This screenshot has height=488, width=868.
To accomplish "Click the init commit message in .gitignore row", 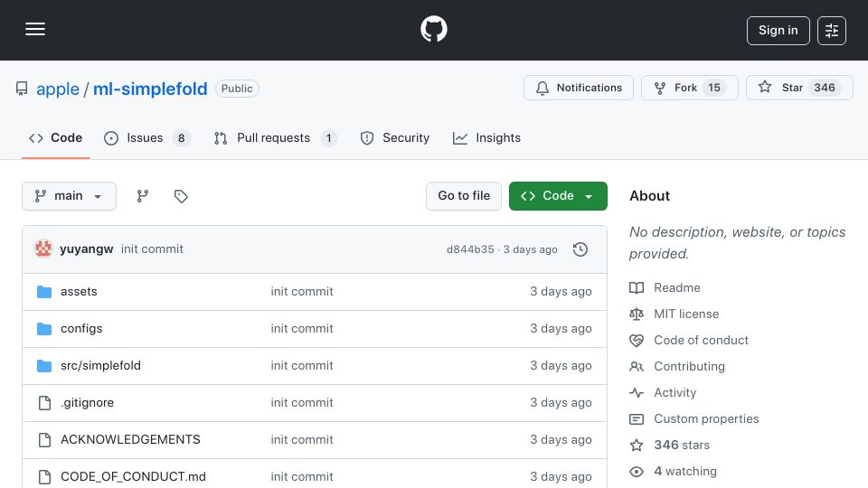I will (x=302, y=403).
